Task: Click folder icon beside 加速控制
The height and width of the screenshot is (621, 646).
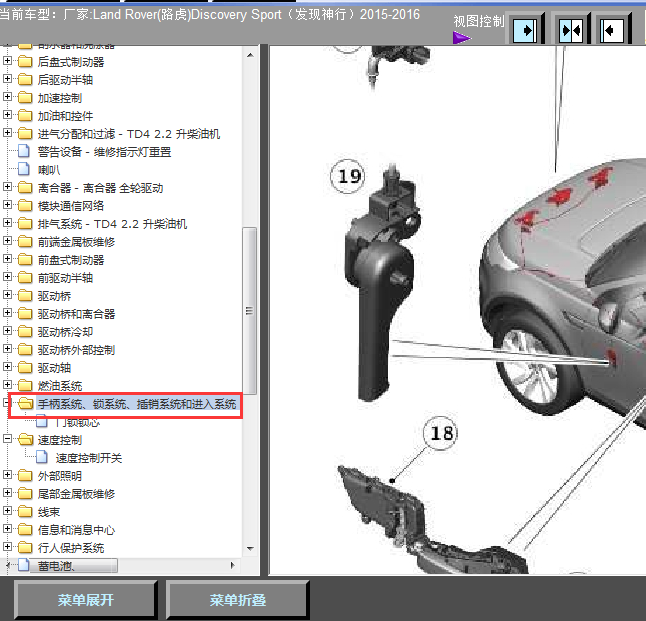Action: coord(25,97)
